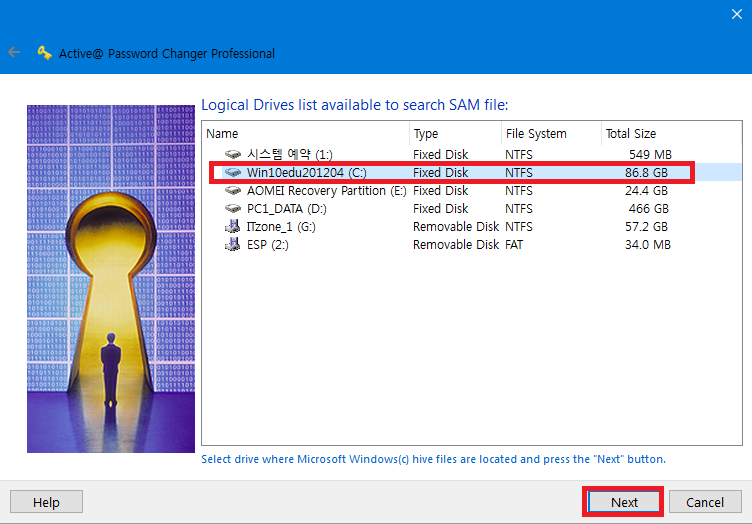This screenshot has height=524, width=752.
Task: Click the disk icon of AOMEI Recovery Partition
Action: [233, 191]
